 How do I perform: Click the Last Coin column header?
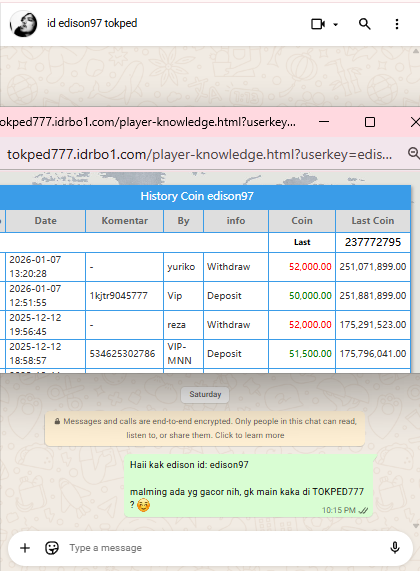373,221
